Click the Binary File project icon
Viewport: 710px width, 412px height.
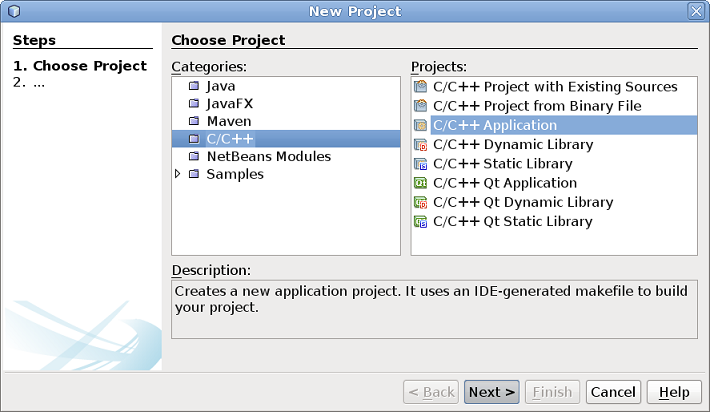pyautogui.click(x=420, y=106)
